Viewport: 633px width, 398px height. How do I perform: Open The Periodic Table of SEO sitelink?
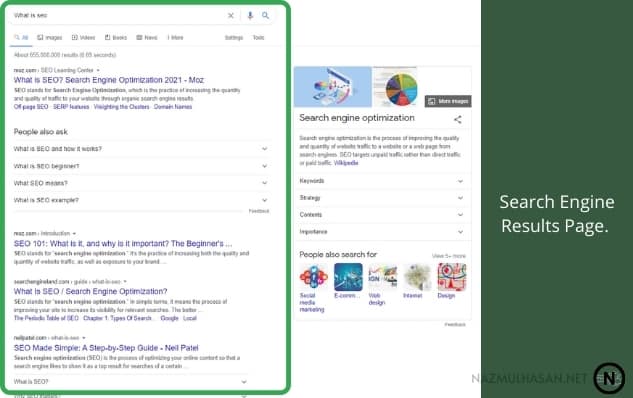[x=46, y=318]
